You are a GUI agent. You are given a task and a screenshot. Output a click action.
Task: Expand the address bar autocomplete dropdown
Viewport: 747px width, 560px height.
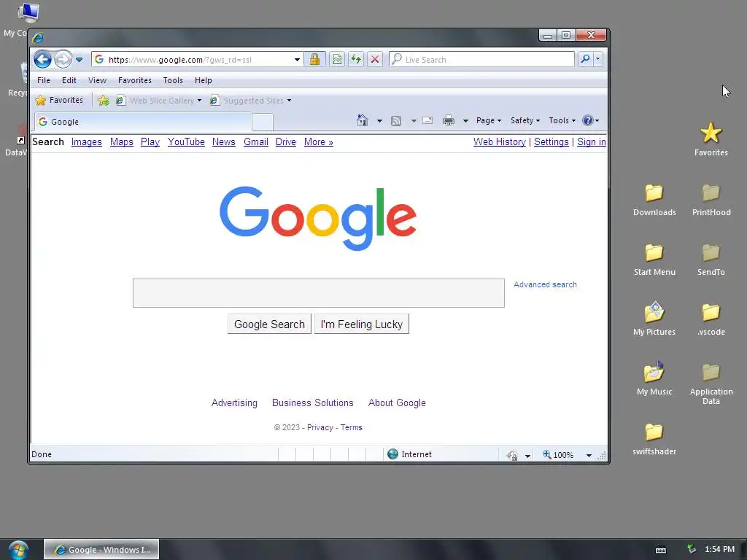(298, 60)
